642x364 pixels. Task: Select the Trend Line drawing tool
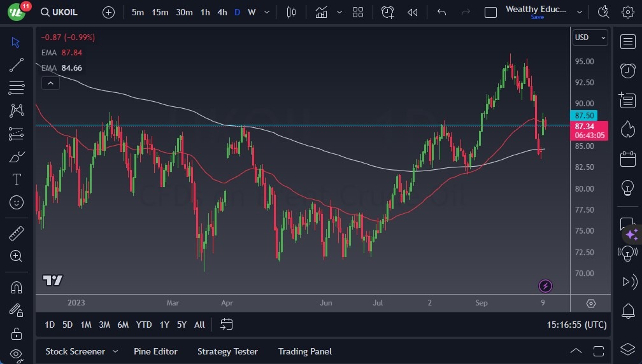click(17, 65)
